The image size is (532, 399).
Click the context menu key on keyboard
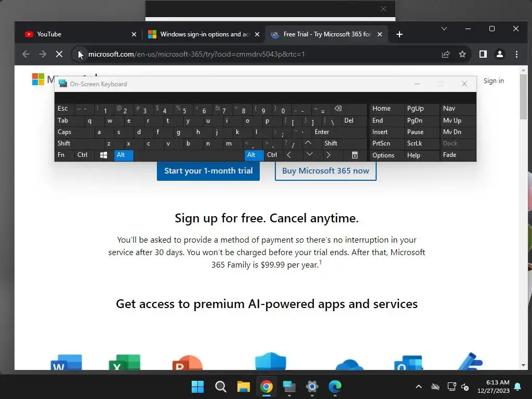pyautogui.click(x=354, y=155)
